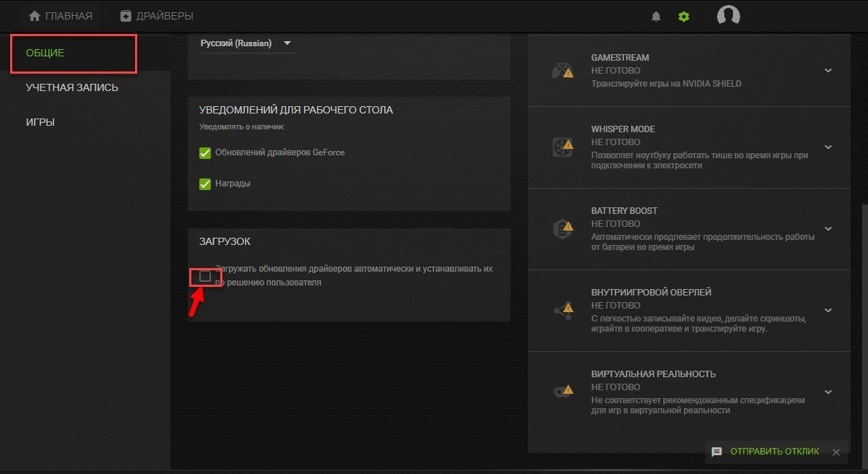Screen dimensions: 868x474
Task: Click the ВНУТРИИГРОВОЙ ОВЕРЛЕЙ feature title
Action: (651, 293)
